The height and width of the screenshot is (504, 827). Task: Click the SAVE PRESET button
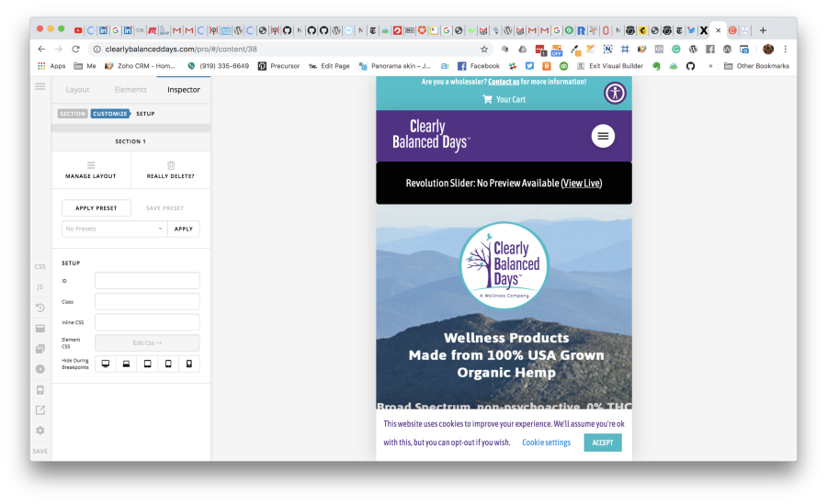tap(165, 208)
